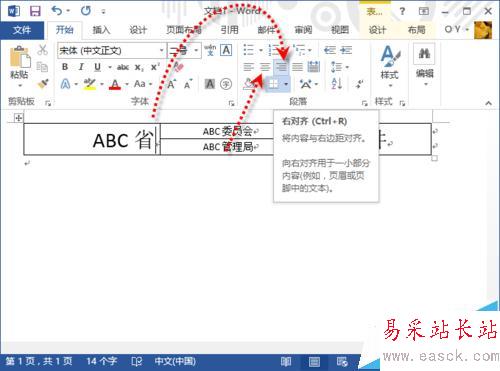This screenshot has width=500, height=371.
Task: Switch to Read Mode view in the status bar
Action: tap(286, 361)
